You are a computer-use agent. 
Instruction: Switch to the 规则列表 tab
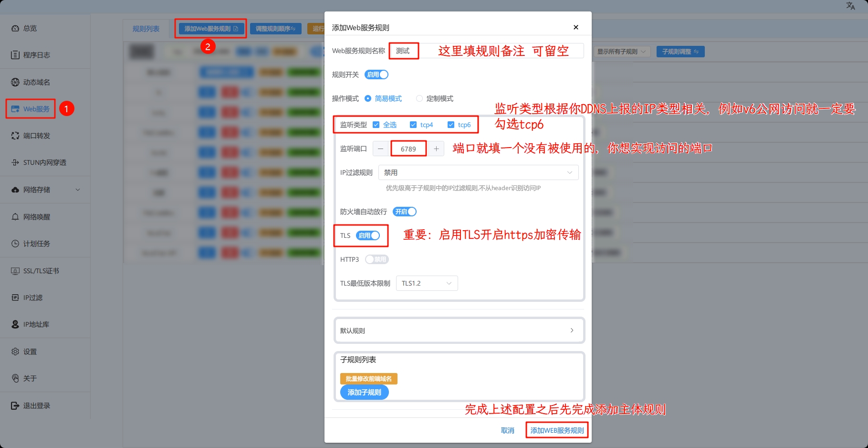coord(146,29)
